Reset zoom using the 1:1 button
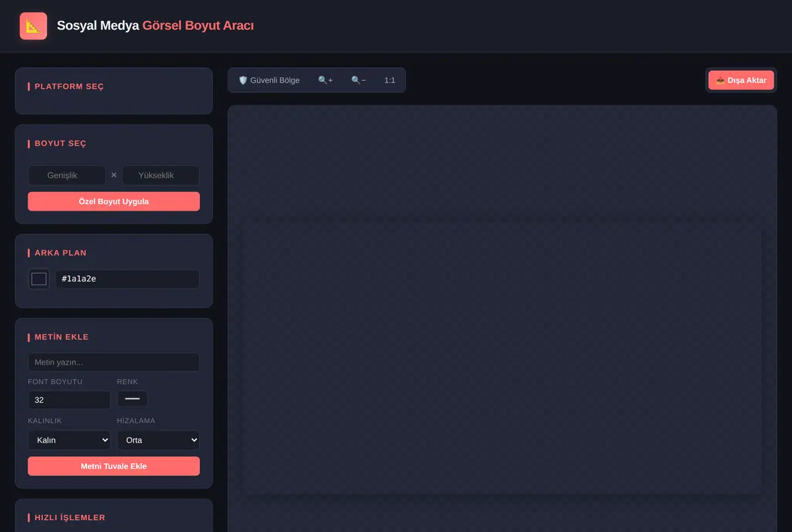This screenshot has width=792, height=532. [389, 80]
